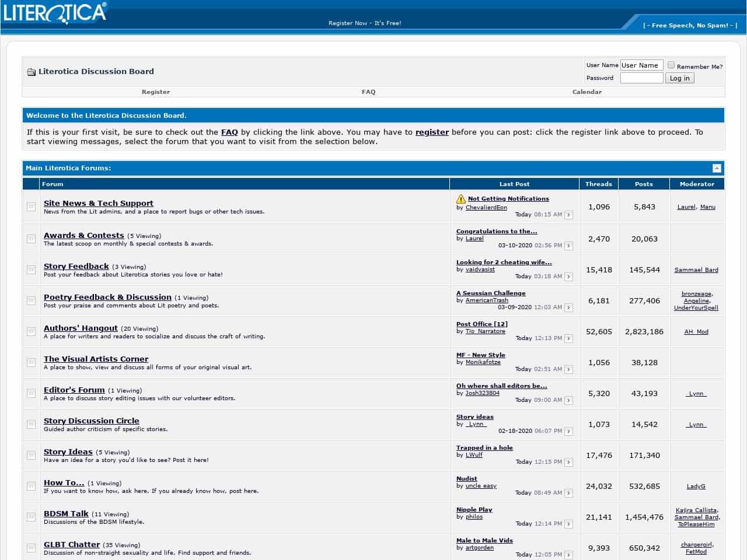Go to last post arrow in Site News row
The width and height of the screenshot is (747, 560).
click(x=568, y=215)
